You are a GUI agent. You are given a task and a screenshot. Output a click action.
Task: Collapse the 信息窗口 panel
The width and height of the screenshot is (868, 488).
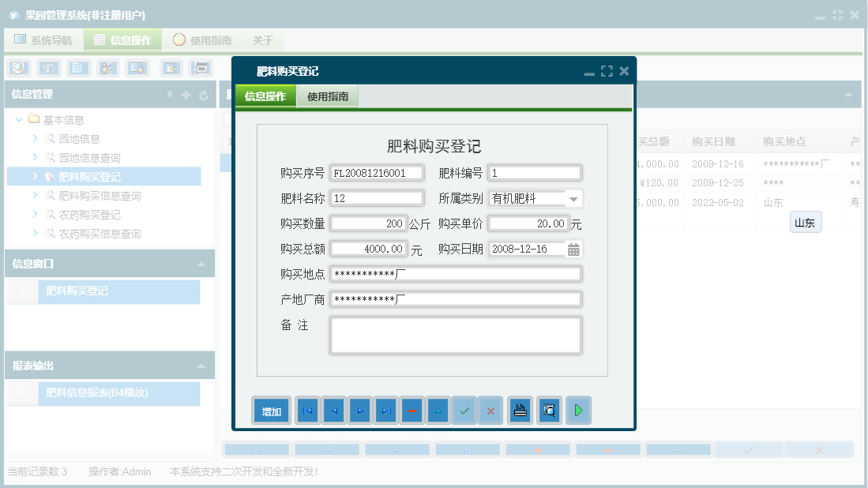point(201,264)
